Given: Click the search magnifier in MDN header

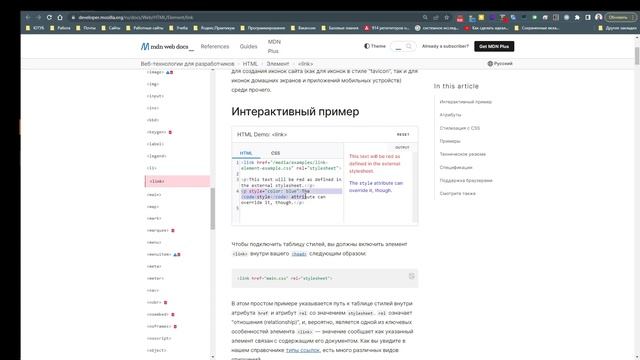Looking at the screenshot, I should [409, 47].
